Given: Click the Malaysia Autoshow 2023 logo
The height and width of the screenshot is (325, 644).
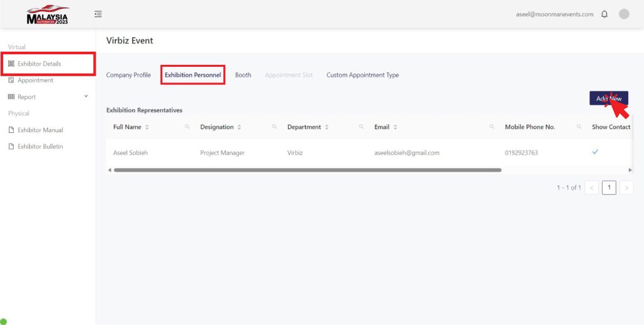Looking at the screenshot, I should pos(48,15).
